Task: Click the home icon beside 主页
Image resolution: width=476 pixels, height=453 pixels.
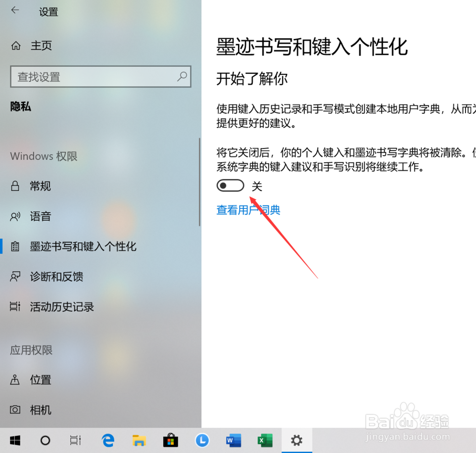Action: (16, 46)
